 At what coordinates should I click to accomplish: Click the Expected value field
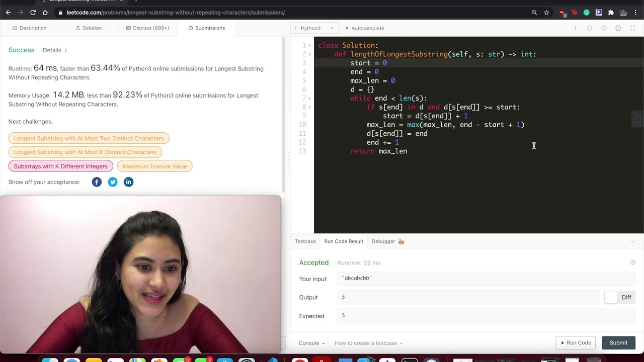(x=486, y=316)
